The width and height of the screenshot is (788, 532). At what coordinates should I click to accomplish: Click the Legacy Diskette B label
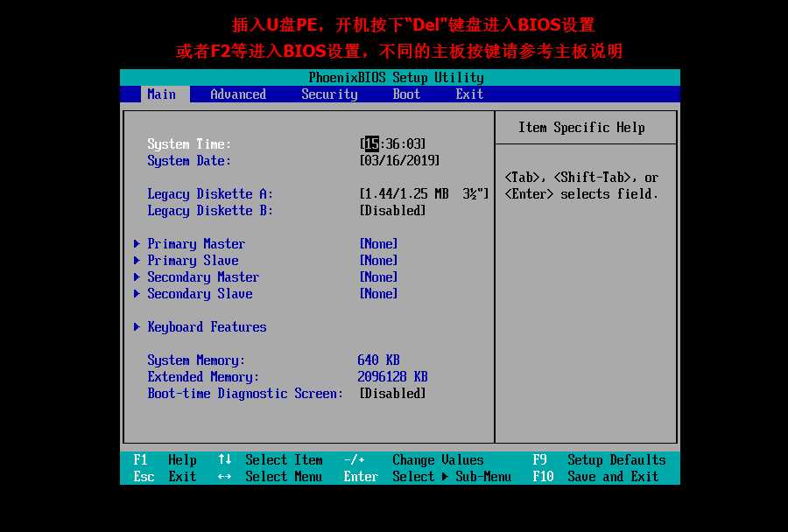point(210,211)
